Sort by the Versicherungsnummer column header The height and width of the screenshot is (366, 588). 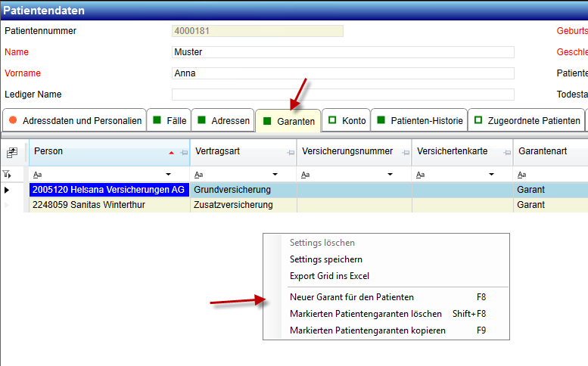(354, 152)
